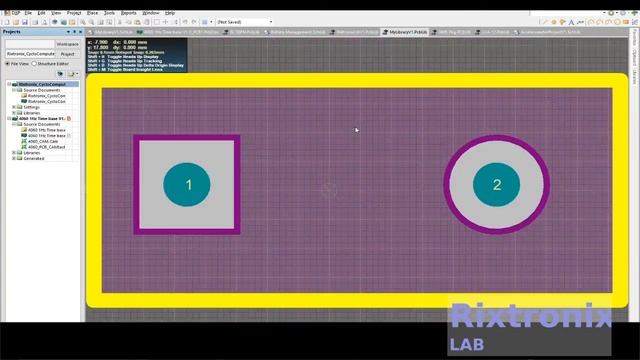The width and height of the screenshot is (640, 360).
Task: Click the New document toolbar icon
Action: [7, 22]
